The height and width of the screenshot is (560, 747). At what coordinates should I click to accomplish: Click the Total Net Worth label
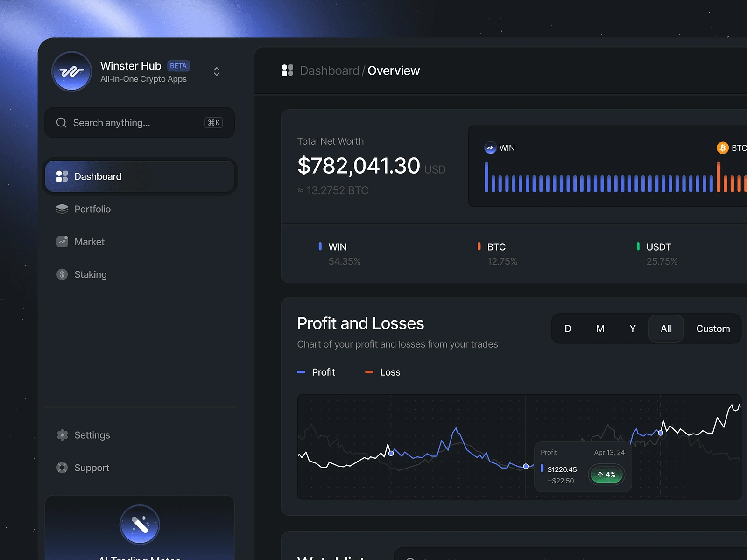pyautogui.click(x=331, y=141)
